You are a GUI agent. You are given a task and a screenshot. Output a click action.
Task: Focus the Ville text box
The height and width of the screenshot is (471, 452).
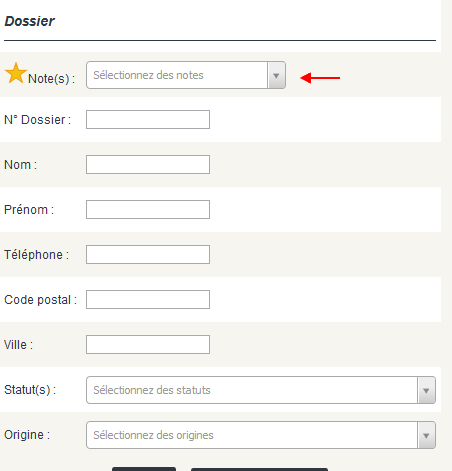pos(148,344)
